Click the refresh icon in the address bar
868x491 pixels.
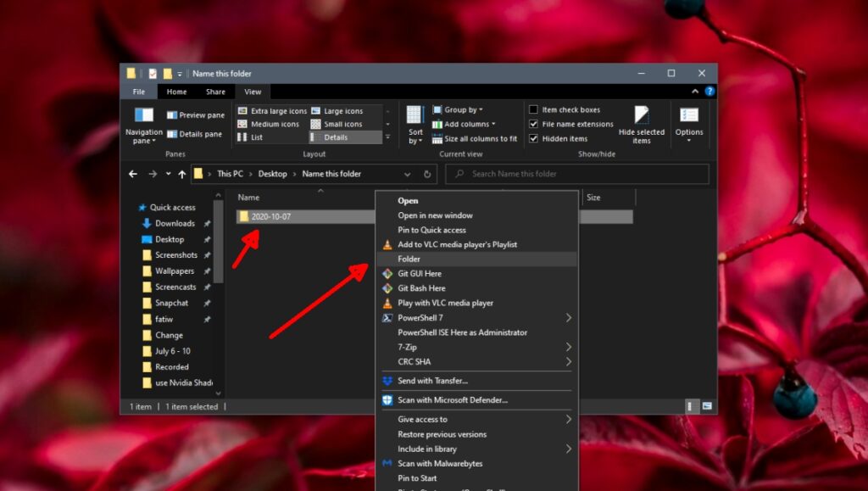426,173
